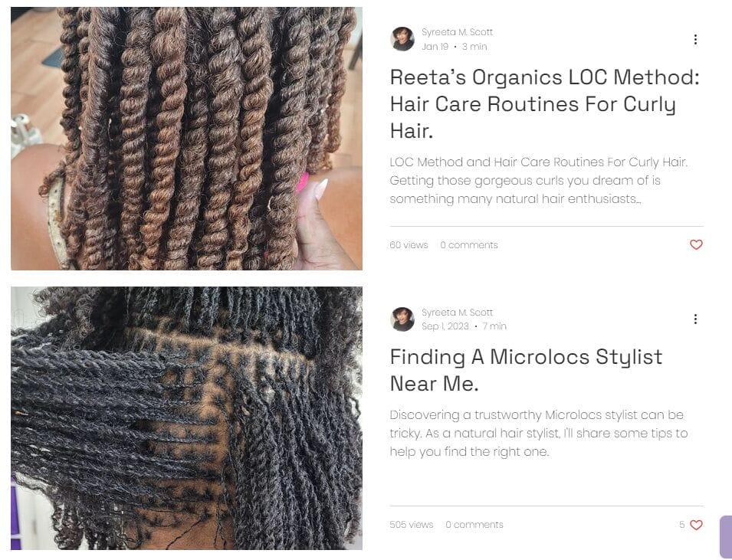732x560 pixels.
Task: Like the Microlocs Stylist post with heart icon
Action: tap(696, 525)
